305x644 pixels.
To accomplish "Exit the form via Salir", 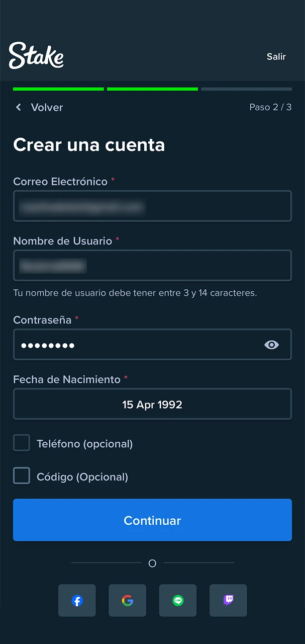I will click(276, 56).
